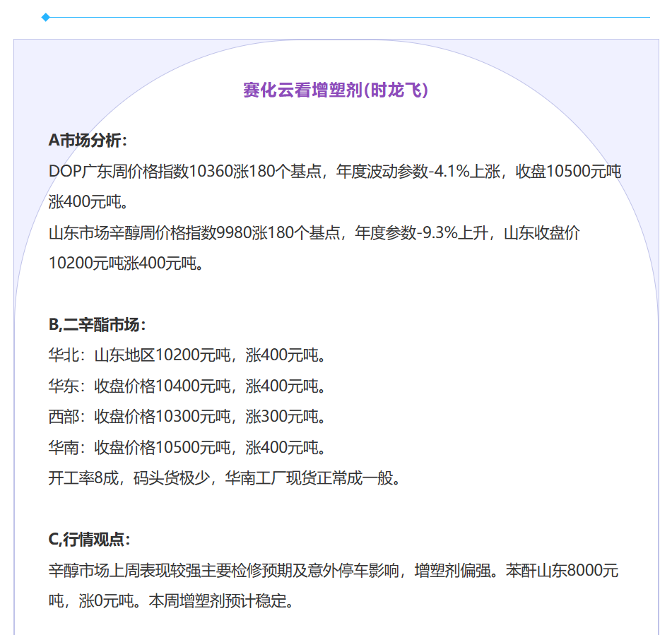Viewport: 672px width, 635px height.
Task: Select the heading A市场分析:
Action: (x=88, y=140)
